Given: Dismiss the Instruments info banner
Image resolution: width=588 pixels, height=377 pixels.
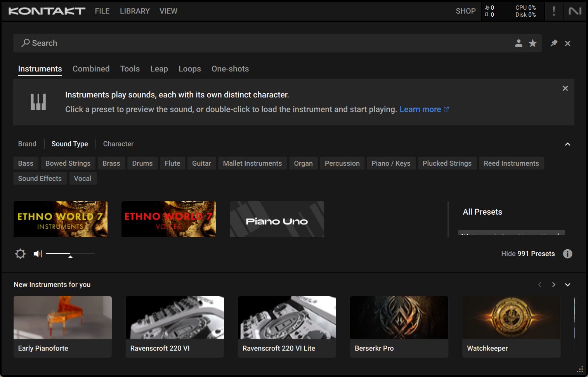Looking at the screenshot, I should tap(565, 89).
